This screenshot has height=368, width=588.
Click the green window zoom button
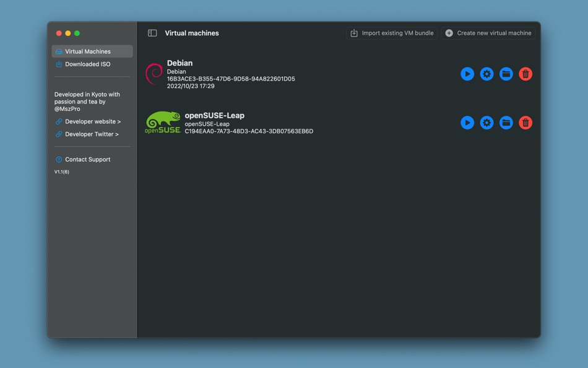tap(77, 33)
